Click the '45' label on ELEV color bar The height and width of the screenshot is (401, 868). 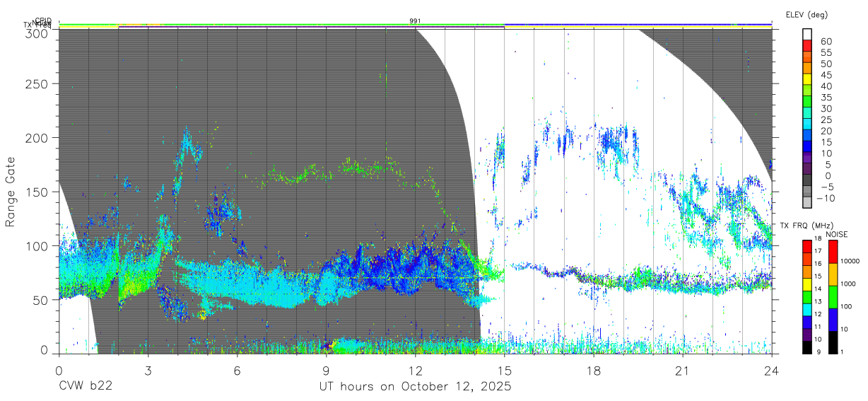point(826,75)
